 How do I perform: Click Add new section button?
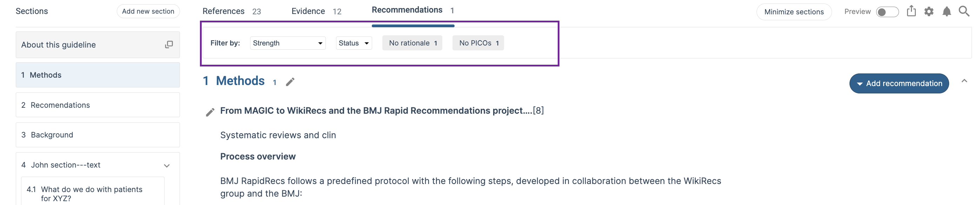point(148,12)
